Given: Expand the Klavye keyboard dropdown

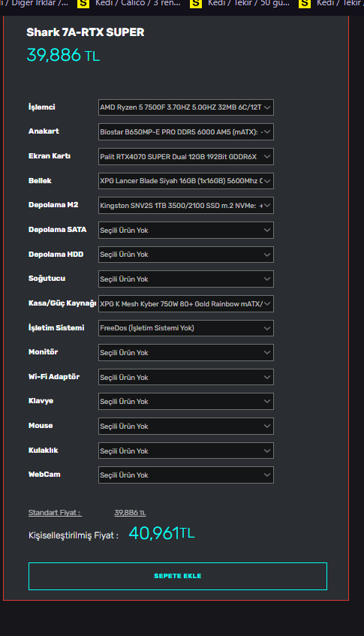Looking at the screenshot, I should (x=185, y=402).
